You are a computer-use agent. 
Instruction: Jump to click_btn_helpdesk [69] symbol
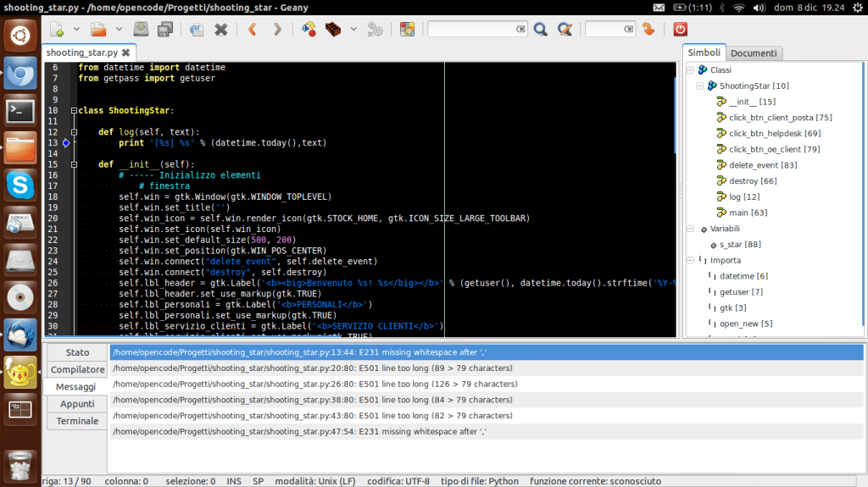point(775,133)
